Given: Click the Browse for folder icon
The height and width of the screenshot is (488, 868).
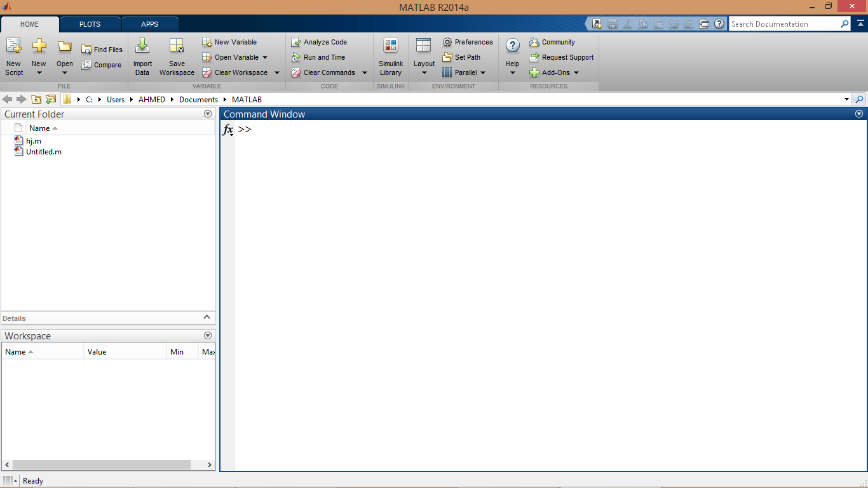Looking at the screenshot, I should coord(51,100).
